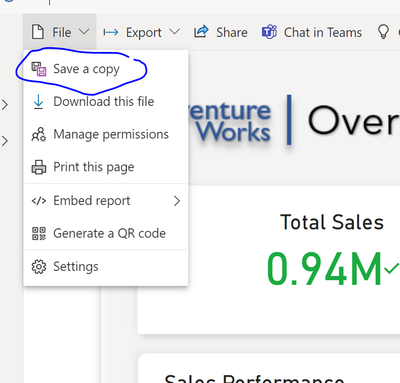Image resolution: width=400 pixels, height=383 pixels.
Task: Click the 0.94M sales value
Action: tap(324, 269)
